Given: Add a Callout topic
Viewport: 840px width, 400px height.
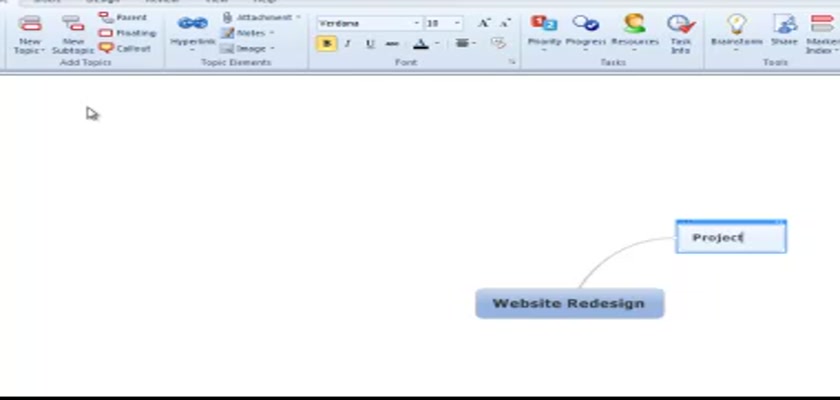Looking at the screenshot, I should 125,48.
